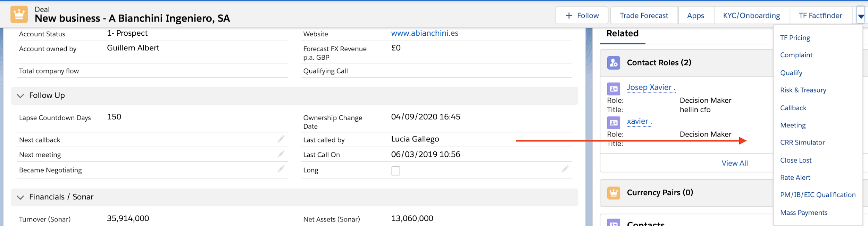Open the xavier contact link
Screen dimensions: 868x226
point(639,121)
